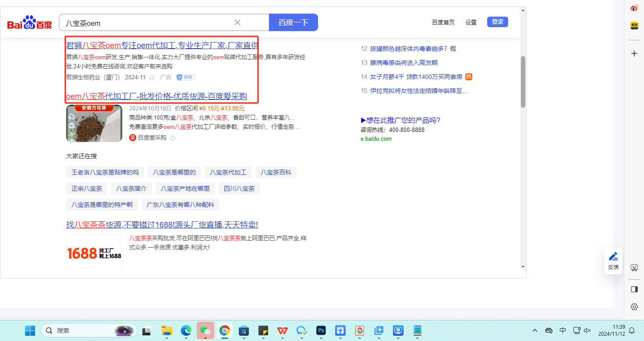This screenshot has width=644, height=341.
Task: Show hidden system tray icons chevron
Action: tap(534, 330)
